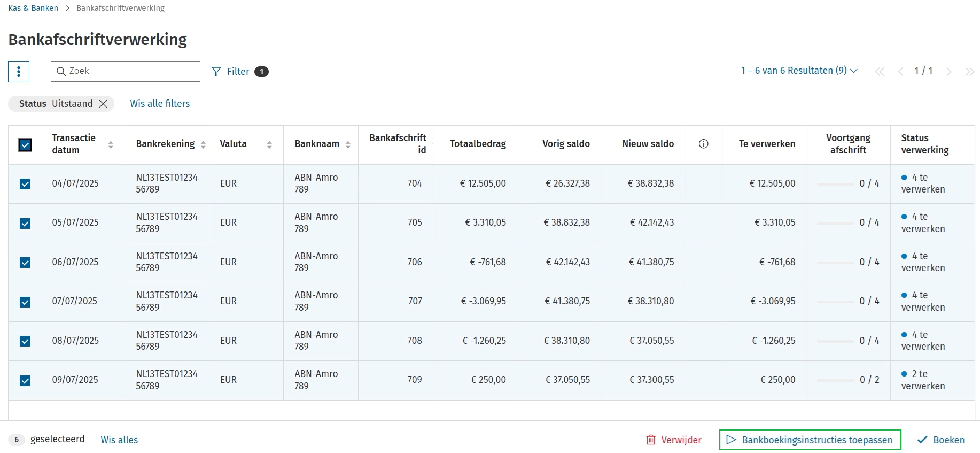The width and height of the screenshot is (980, 453).
Task: Jump to last page double chevron
Action: click(969, 72)
